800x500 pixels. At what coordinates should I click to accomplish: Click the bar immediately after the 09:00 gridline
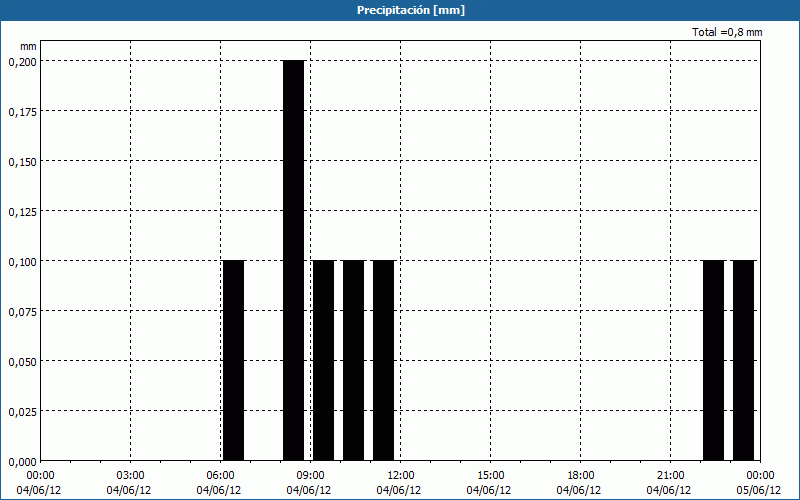323,360
